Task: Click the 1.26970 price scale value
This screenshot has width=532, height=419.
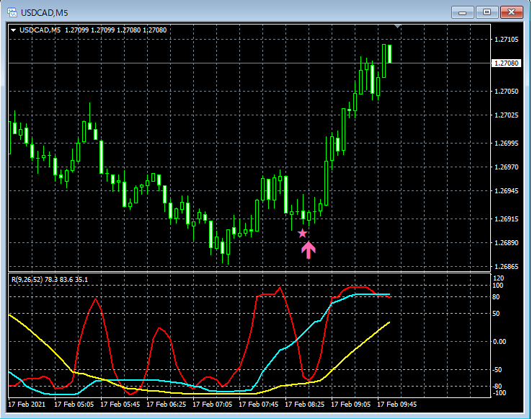Action: point(507,167)
